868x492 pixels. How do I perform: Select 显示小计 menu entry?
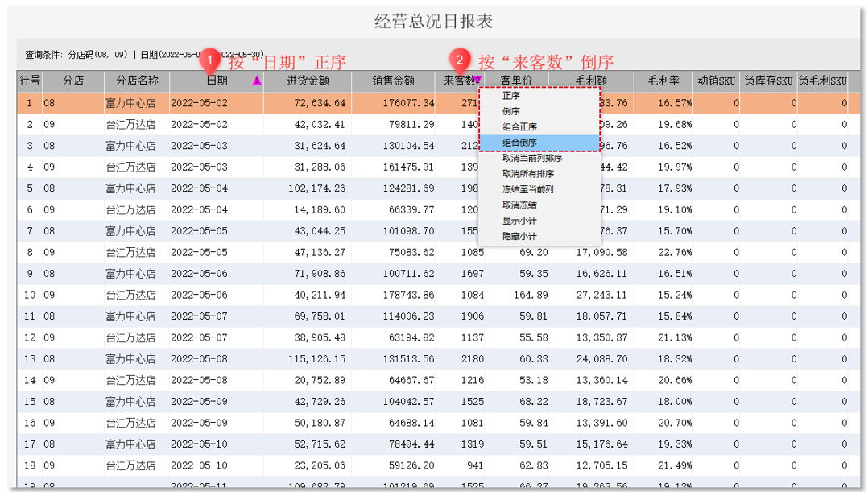[519, 221]
